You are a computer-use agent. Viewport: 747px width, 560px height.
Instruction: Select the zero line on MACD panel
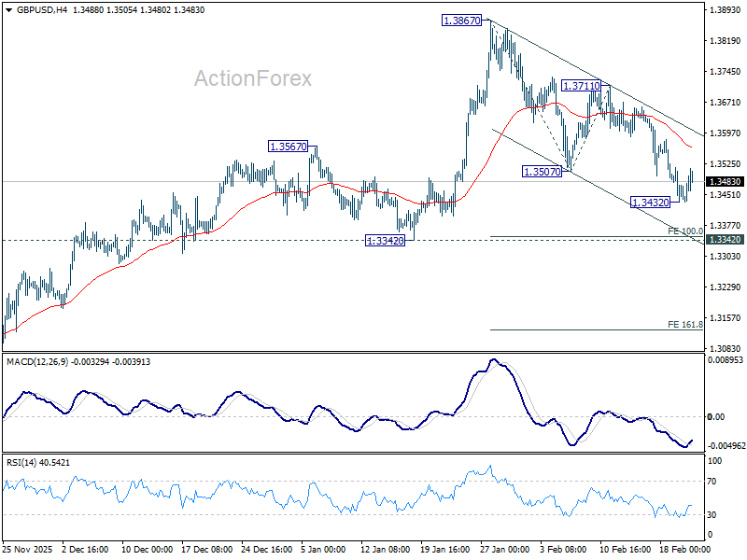click(373, 413)
